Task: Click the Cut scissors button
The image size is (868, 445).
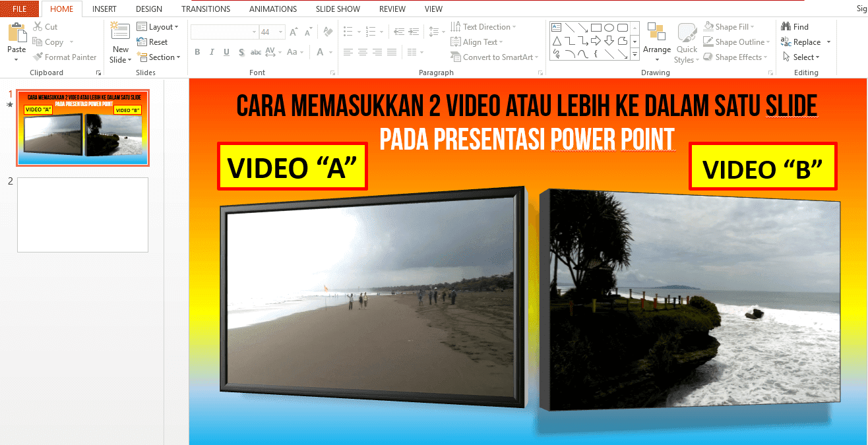Action: 46,27
